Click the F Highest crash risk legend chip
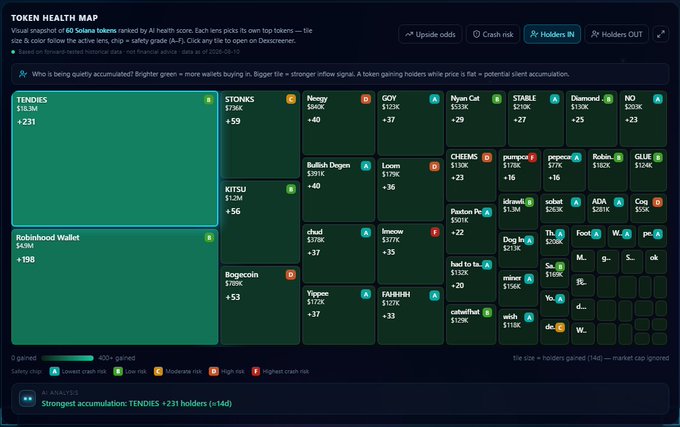The image size is (680, 427). [256, 372]
